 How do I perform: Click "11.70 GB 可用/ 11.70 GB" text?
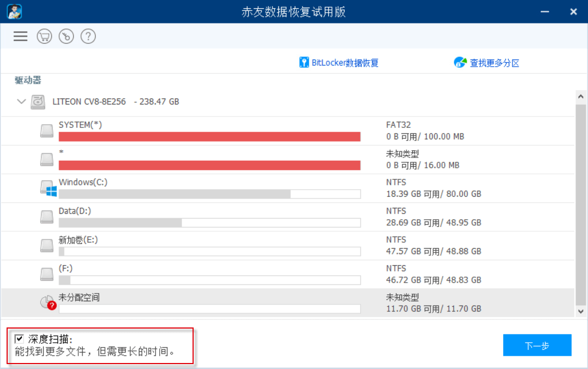434,309
